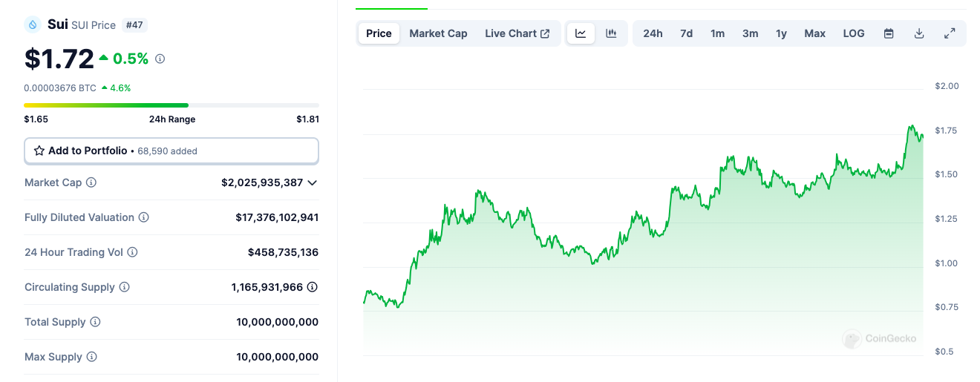Click circulating supply details icon next to value
Image resolution: width=980 pixels, height=382 pixels.
point(313,287)
